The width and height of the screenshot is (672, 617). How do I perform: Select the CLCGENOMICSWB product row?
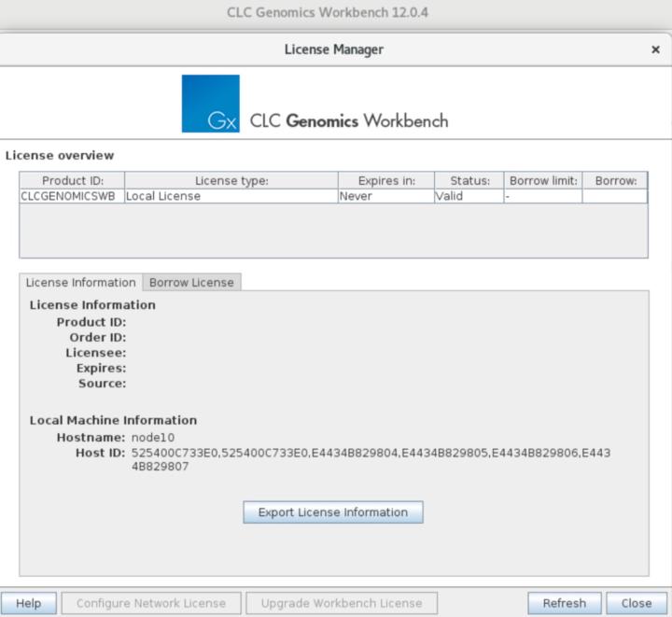pos(333,196)
